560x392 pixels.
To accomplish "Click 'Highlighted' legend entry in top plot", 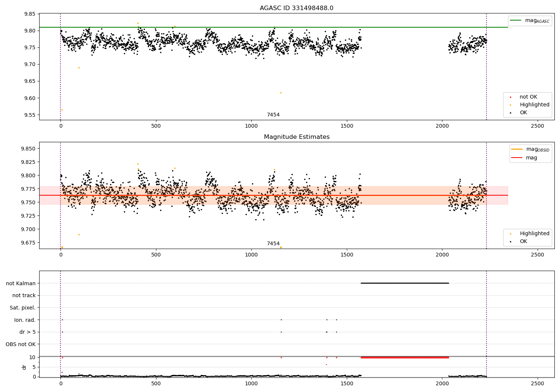I will point(535,105).
